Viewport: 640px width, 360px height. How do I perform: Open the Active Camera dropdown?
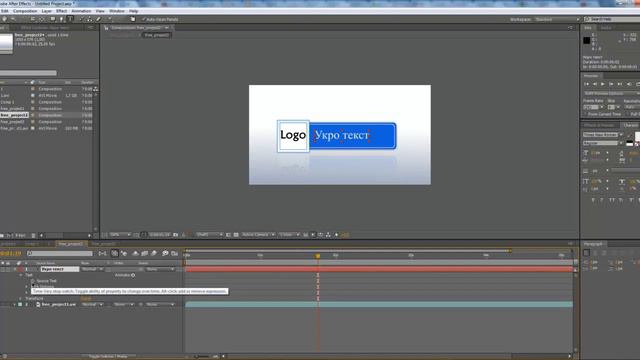pos(258,235)
